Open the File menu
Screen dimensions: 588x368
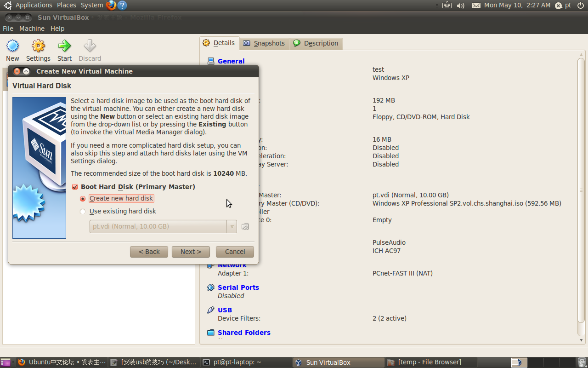point(8,29)
